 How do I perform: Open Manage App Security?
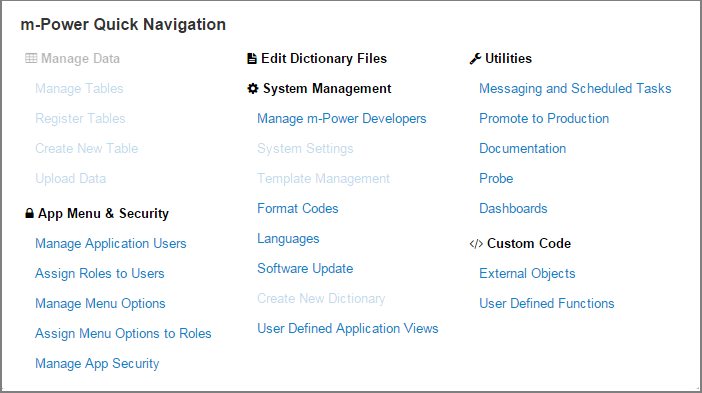[97, 363]
